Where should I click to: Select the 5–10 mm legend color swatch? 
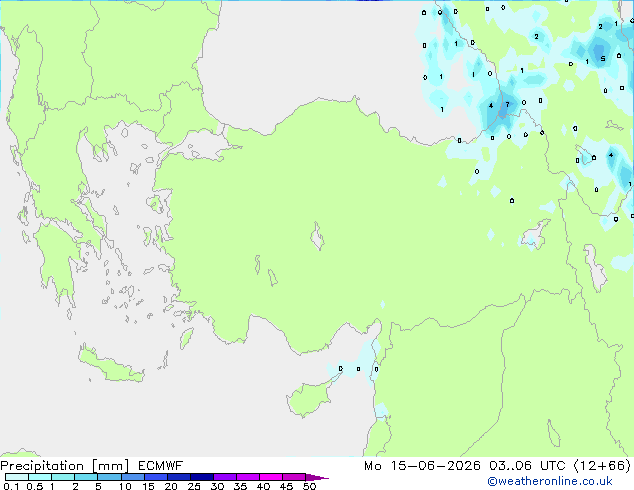[x=109, y=477]
